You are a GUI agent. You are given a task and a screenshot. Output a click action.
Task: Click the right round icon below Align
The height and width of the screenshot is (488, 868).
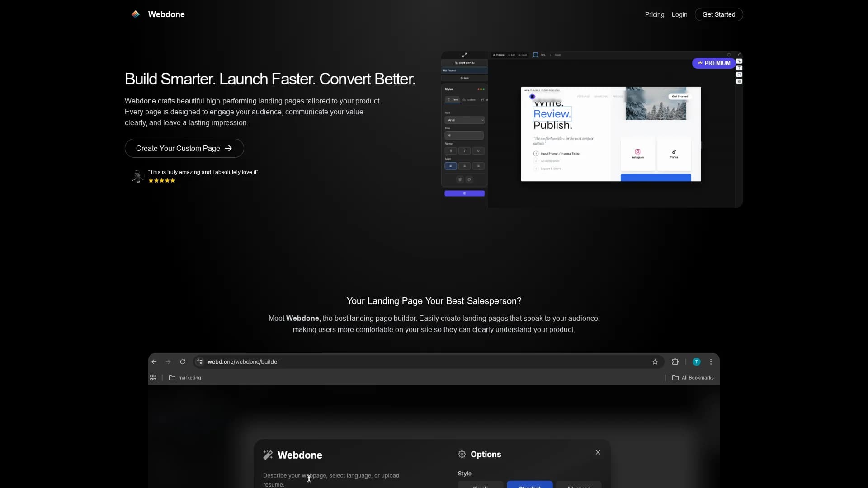(x=469, y=179)
